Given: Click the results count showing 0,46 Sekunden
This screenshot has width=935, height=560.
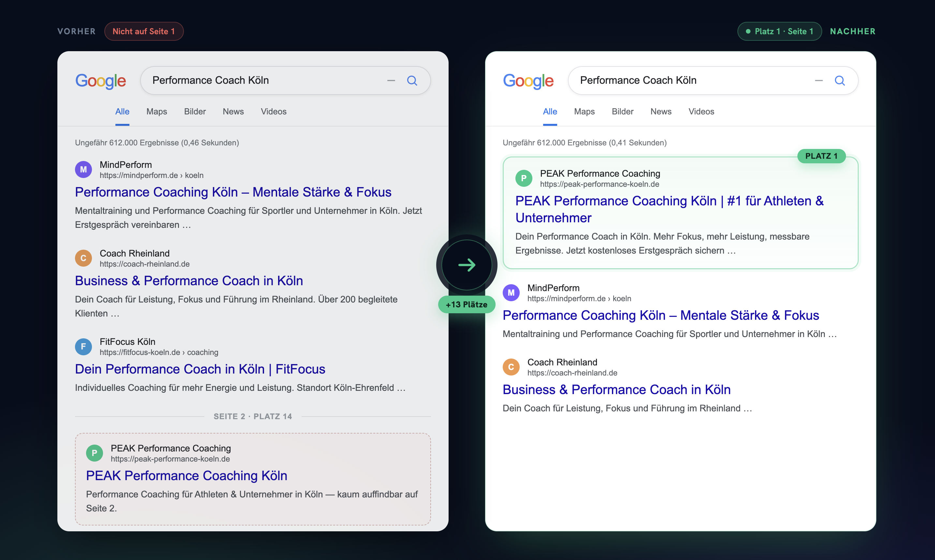Looking at the screenshot, I should 157,143.
